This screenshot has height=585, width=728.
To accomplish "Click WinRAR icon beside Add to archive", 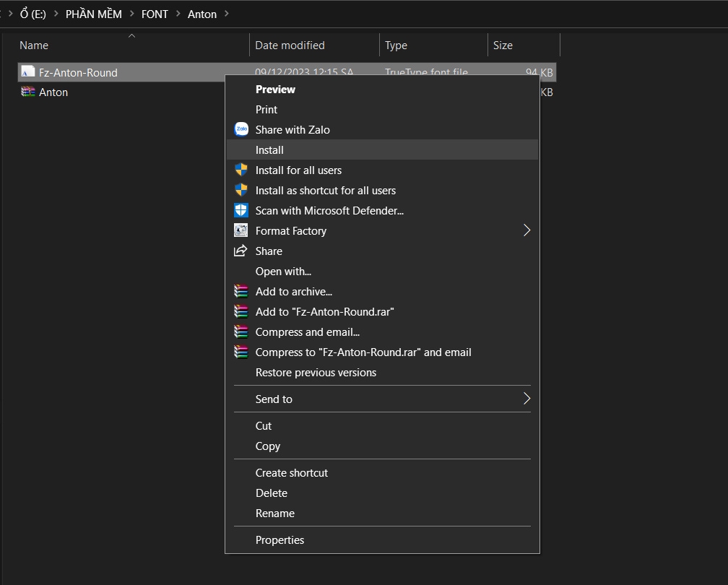I will pos(240,291).
